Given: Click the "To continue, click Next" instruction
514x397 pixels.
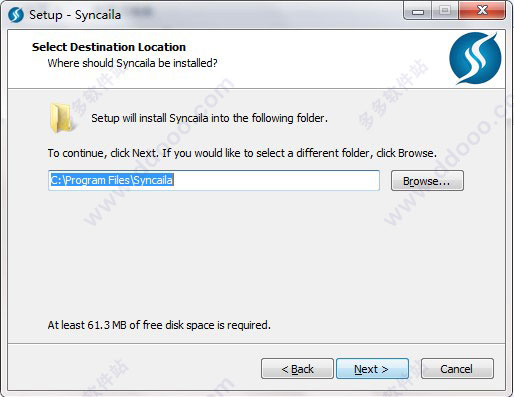Looking at the screenshot, I should [x=242, y=153].
